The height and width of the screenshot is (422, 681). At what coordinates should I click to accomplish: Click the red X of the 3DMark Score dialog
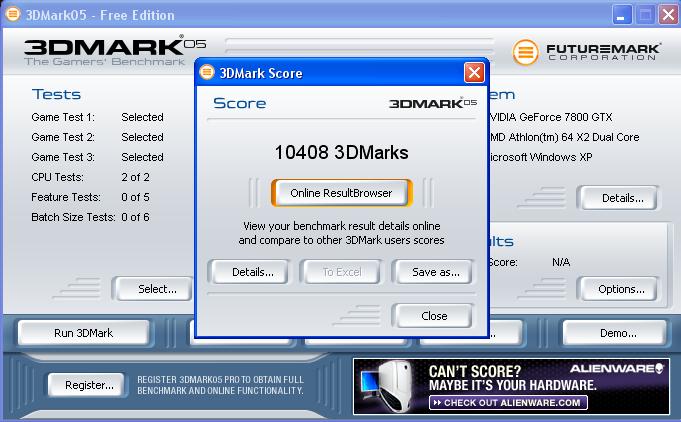[x=474, y=73]
